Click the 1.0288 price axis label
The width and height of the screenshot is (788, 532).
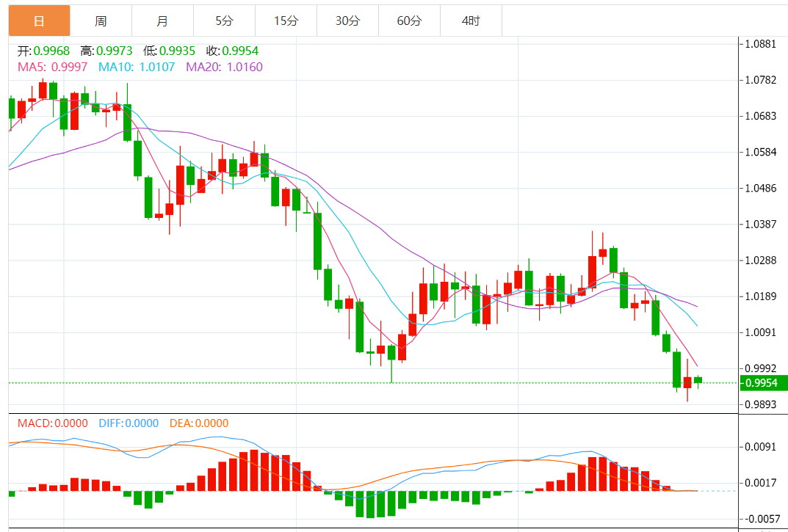tap(760, 260)
